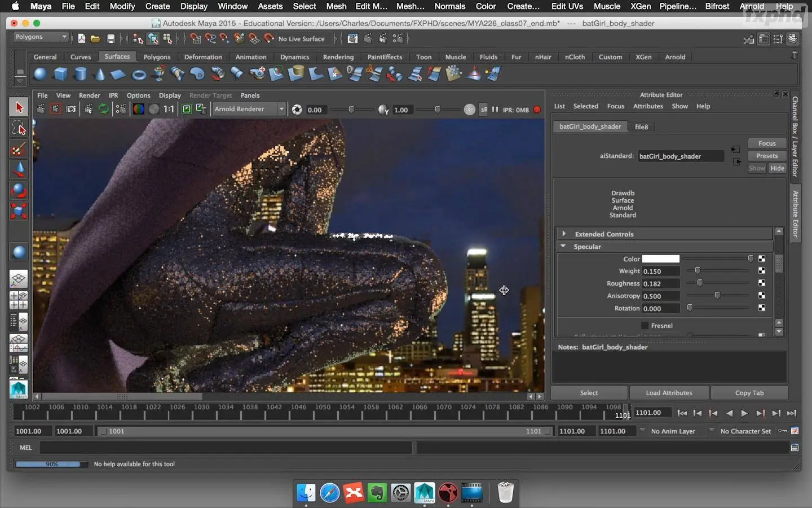Choose the Paint Selection brush tool
The width and height of the screenshot is (812, 508).
19,150
